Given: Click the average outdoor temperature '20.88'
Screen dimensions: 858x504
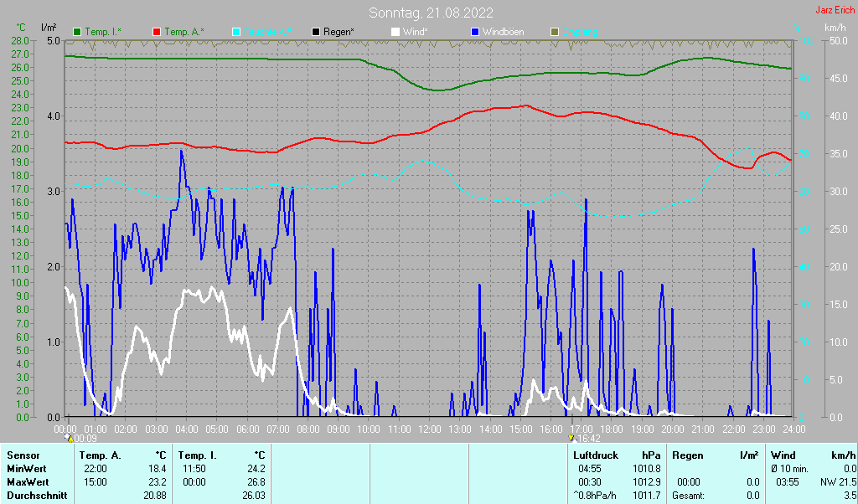Looking at the screenshot, I should (154, 496).
